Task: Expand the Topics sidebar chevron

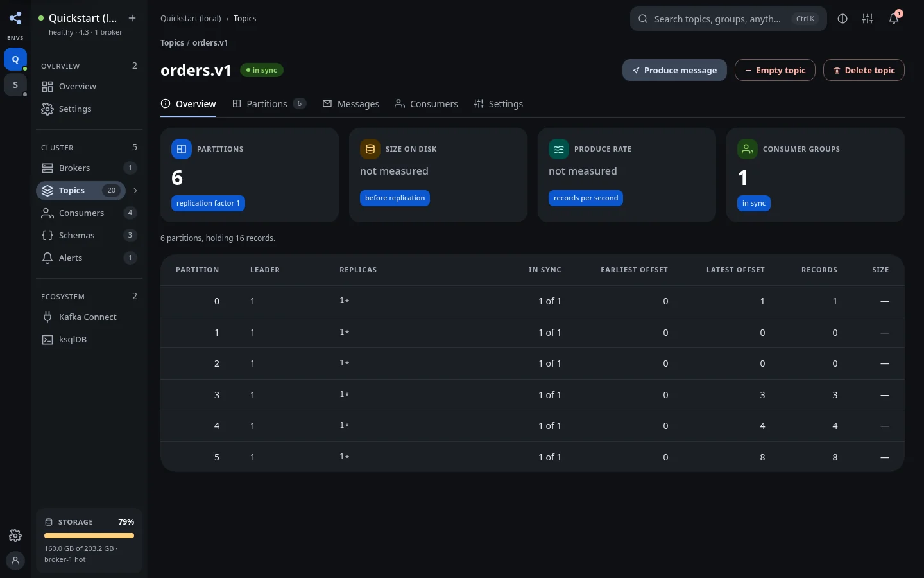Action: click(135, 191)
